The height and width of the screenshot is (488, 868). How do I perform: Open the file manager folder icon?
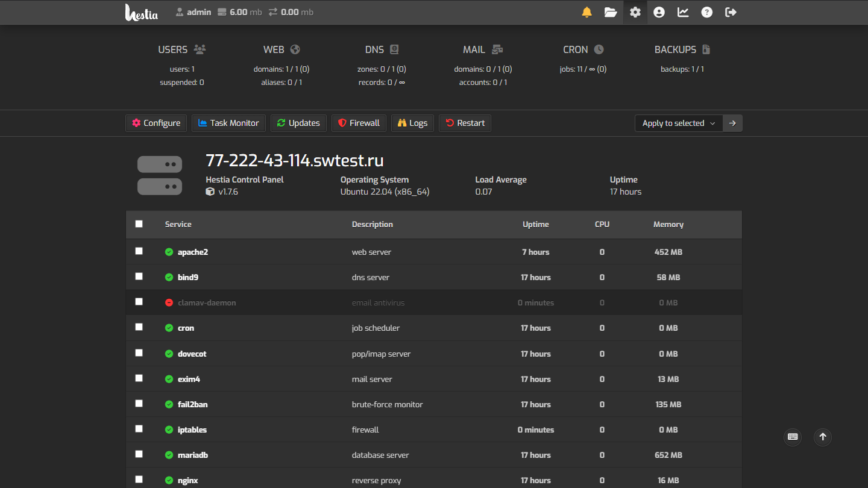tap(611, 12)
